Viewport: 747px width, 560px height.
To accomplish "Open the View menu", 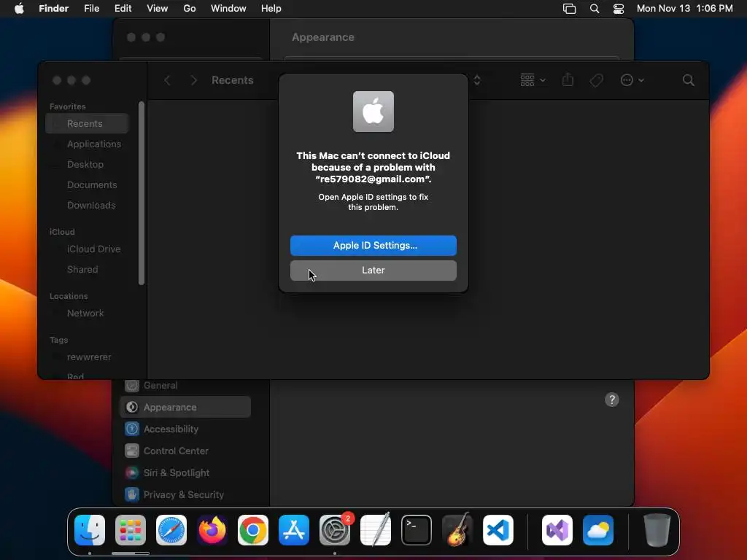I will pyautogui.click(x=158, y=9).
